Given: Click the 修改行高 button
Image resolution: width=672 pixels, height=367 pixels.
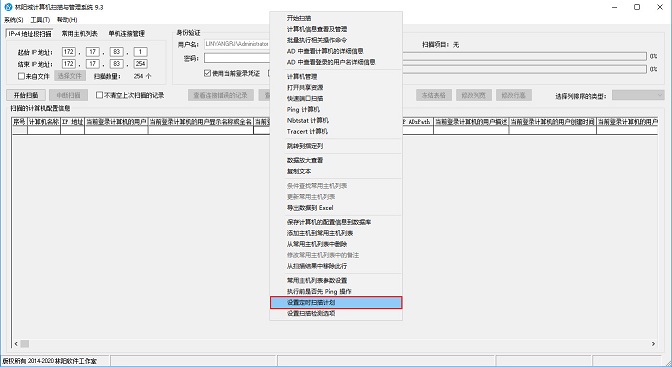Looking at the screenshot, I should coord(513,95).
